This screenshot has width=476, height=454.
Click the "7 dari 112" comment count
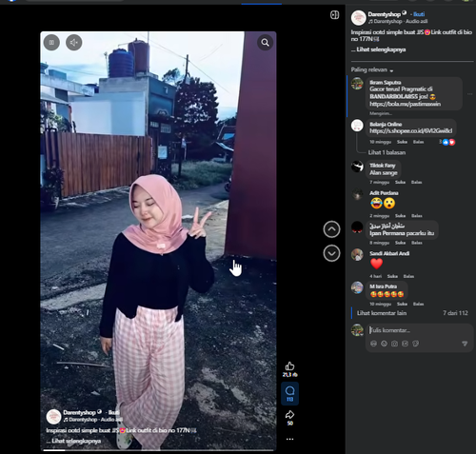tap(455, 313)
